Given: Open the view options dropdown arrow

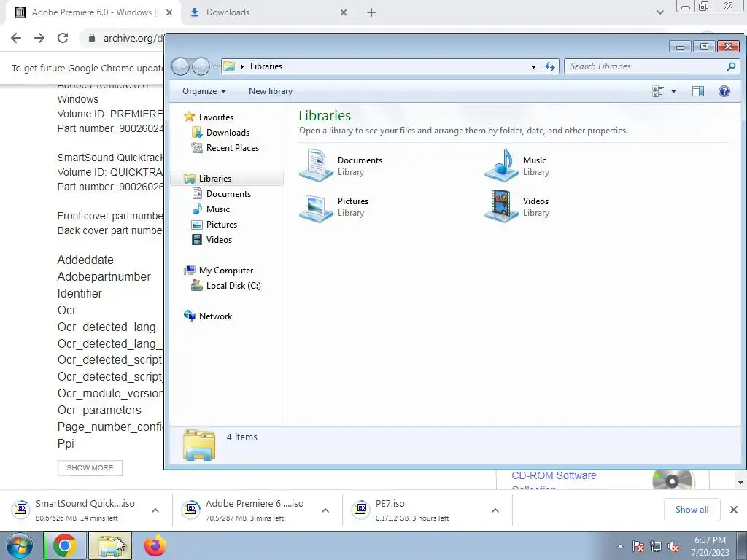Looking at the screenshot, I should (673, 91).
